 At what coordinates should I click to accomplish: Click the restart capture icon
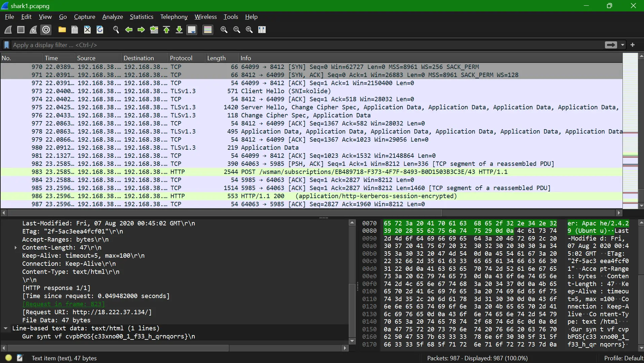click(33, 30)
